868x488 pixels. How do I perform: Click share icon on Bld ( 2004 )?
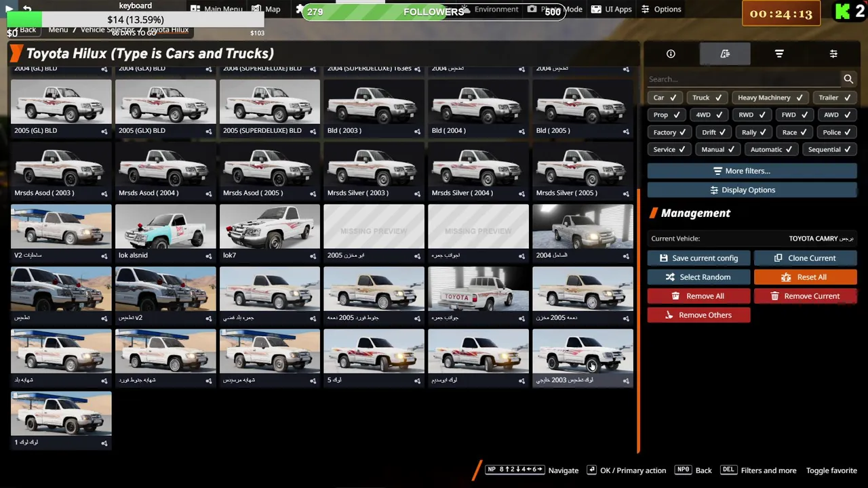[522, 131]
